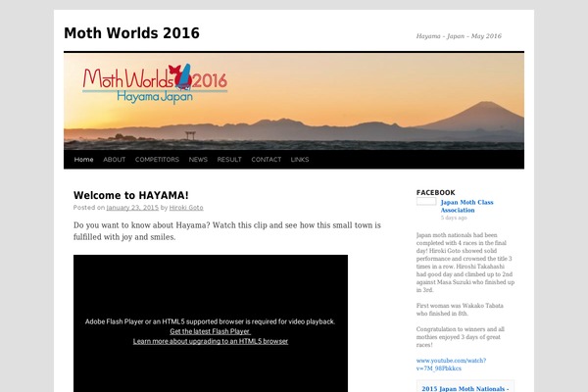Image resolution: width=588 pixels, height=392 pixels.
Task: Open the 2015 Japan Moth Nationals link
Action: pyautogui.click(x=465, y=388)
